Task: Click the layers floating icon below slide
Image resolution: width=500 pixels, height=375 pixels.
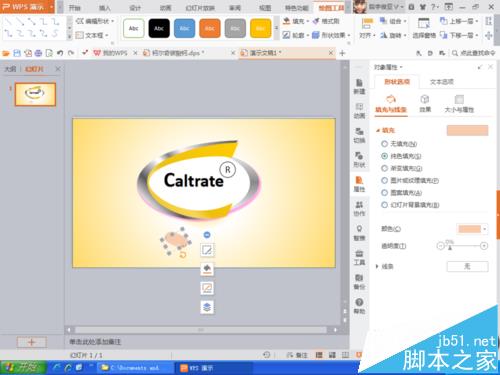Action: pos(207,307)
